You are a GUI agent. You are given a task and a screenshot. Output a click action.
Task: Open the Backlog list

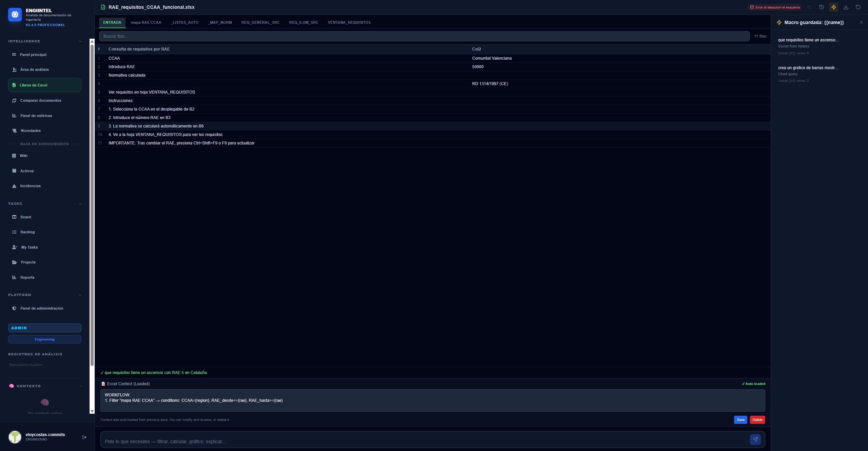pos(45,232)
